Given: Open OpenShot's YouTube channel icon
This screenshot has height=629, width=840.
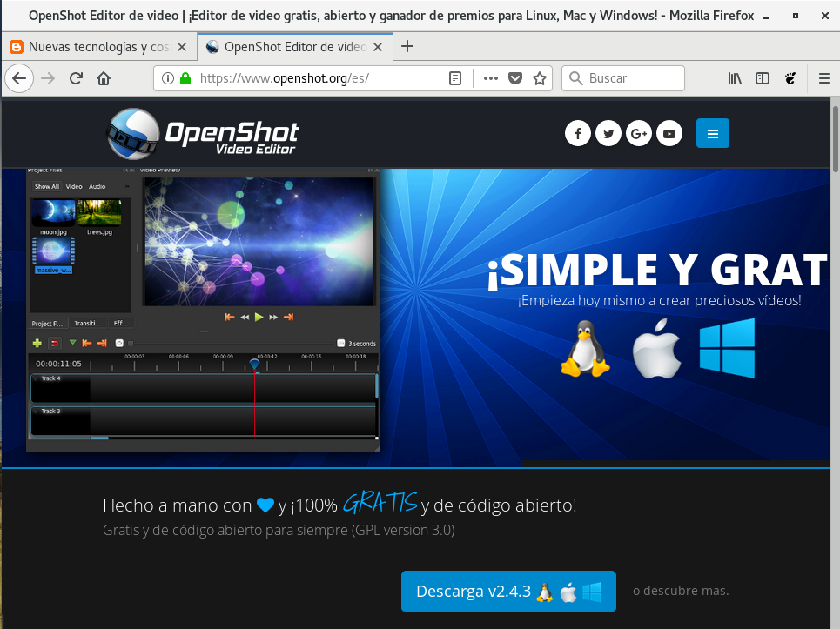Looking at the screenshot, I should pyautogui.click(x=669, y=133).
